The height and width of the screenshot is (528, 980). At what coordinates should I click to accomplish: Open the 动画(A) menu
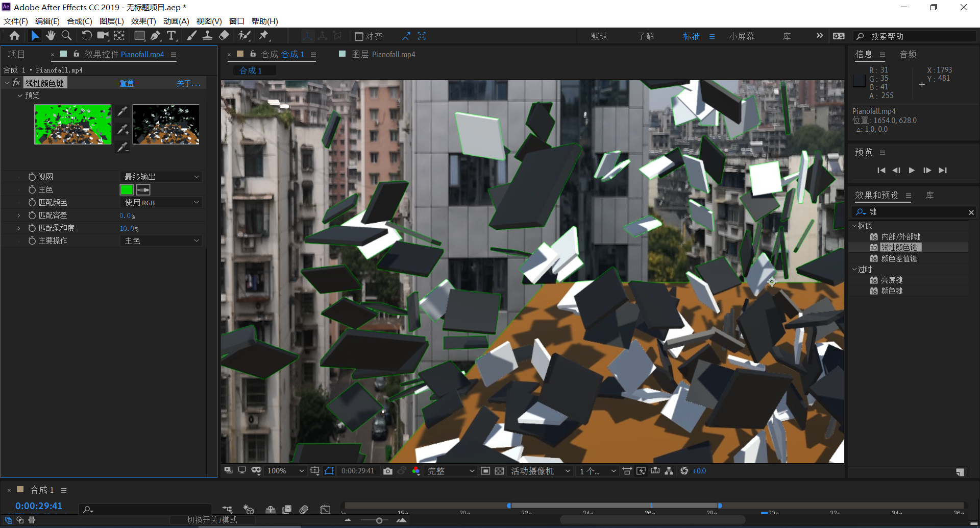pos(176,21)
